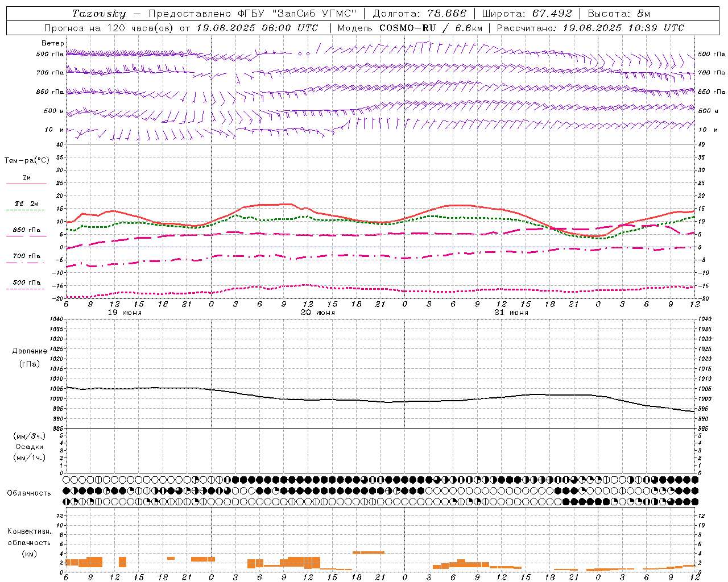Click the latitude value "Широта: 67.492"
Screen dimensions: 728x582
tap(527, 14)
